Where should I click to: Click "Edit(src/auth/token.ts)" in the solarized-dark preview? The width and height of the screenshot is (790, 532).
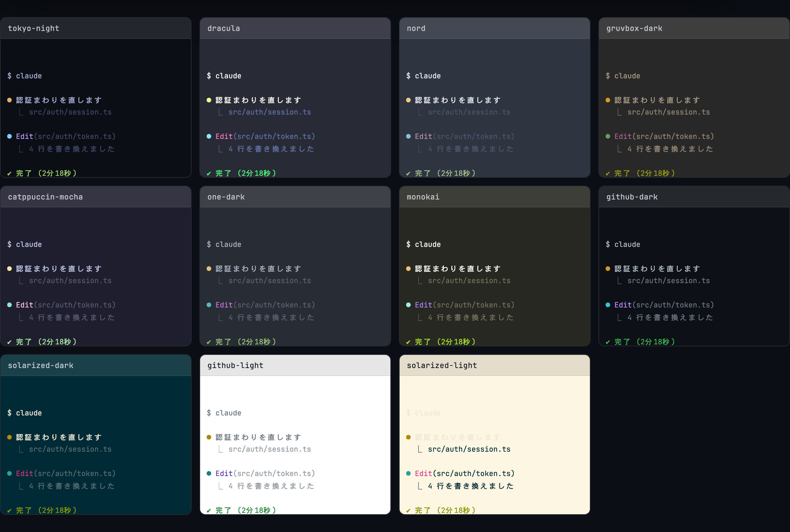pos(66,473)
